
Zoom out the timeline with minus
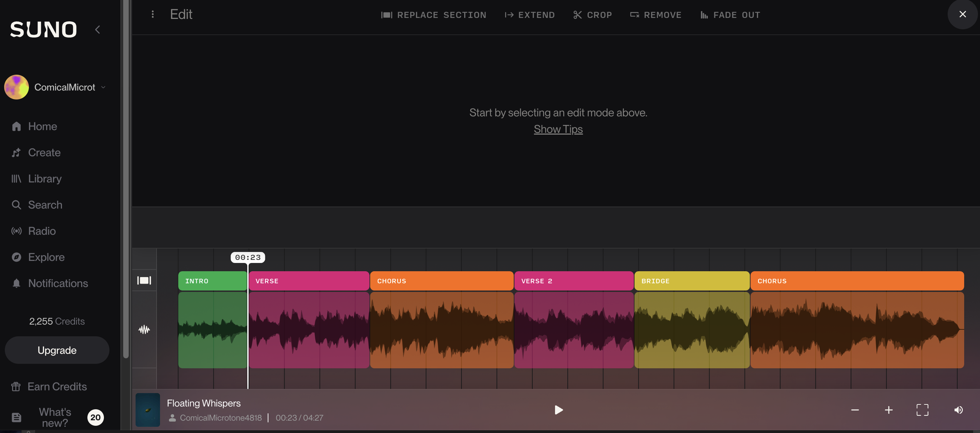(855, 410)
